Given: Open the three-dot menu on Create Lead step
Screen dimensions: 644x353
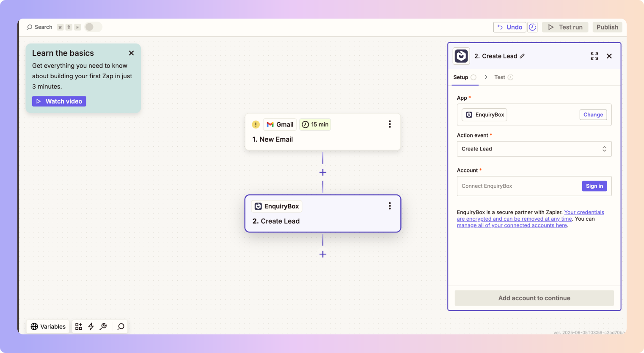Looking at the screenshot, I should point(390,206).
